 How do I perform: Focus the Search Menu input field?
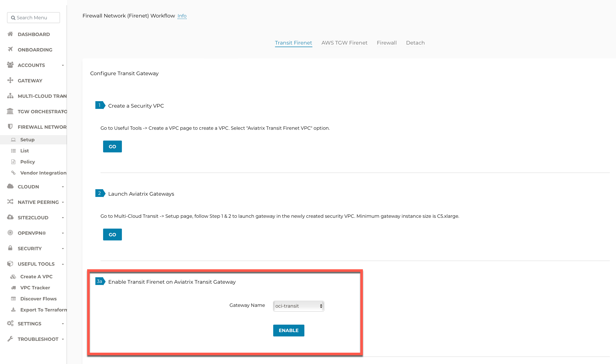(x=34, y=18)
